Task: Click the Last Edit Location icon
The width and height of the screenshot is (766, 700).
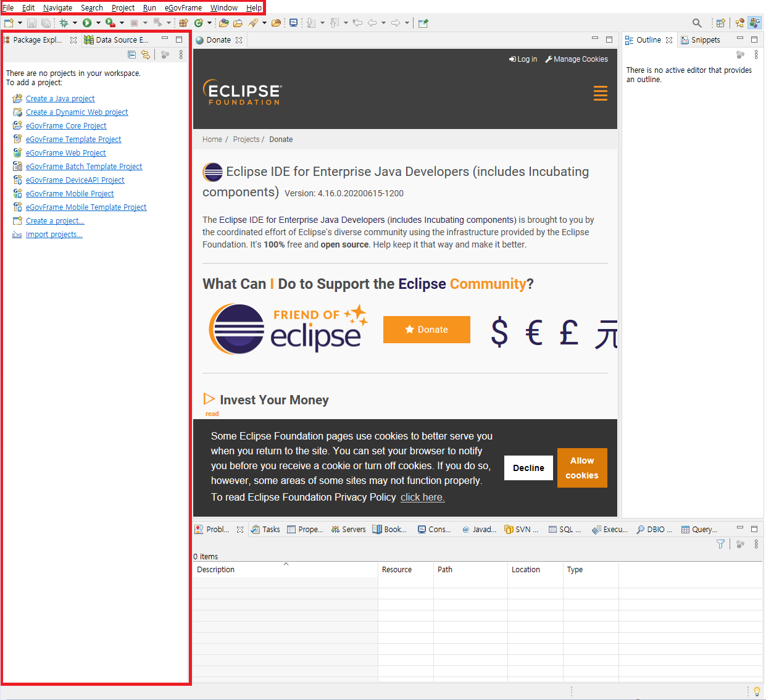Action: [357, 23]
